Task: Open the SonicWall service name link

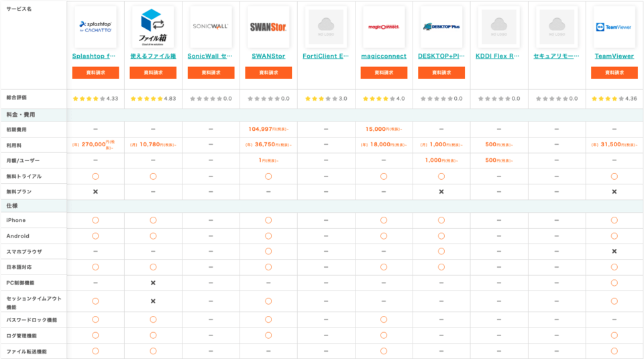Action: click(211, 56)
